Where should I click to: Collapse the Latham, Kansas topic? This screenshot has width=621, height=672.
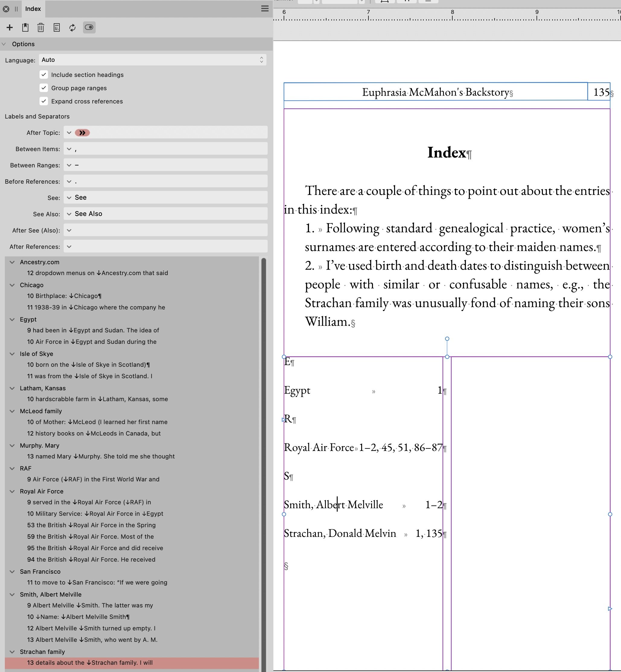pos(12,388)
